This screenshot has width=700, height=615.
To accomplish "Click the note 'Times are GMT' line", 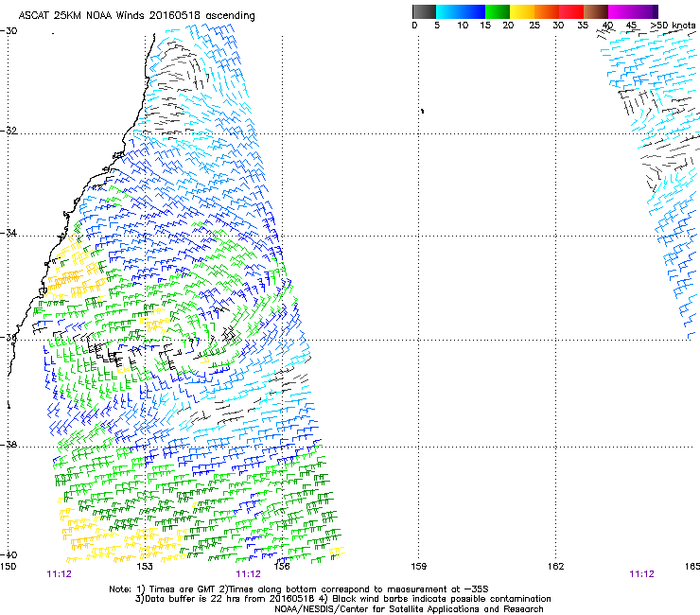I will (x=299, y=589).
